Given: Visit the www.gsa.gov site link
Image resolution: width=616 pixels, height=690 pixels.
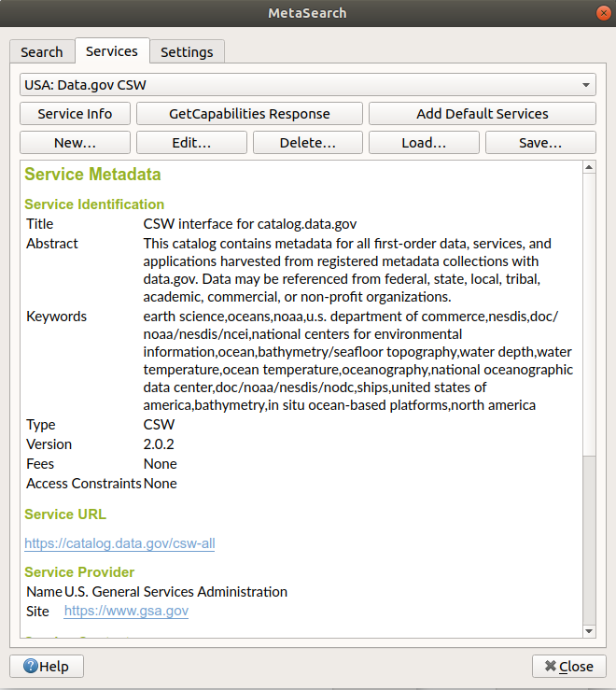Looking at the screenshot, I should click(126, 611).
